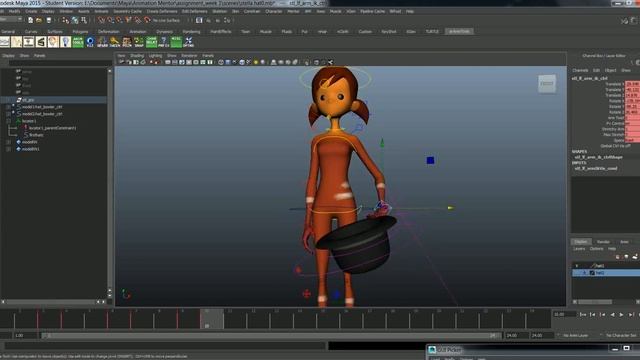The image size is (640, 360).
Task: Click the Rotate Z channel label
Action: coord(616,112)
